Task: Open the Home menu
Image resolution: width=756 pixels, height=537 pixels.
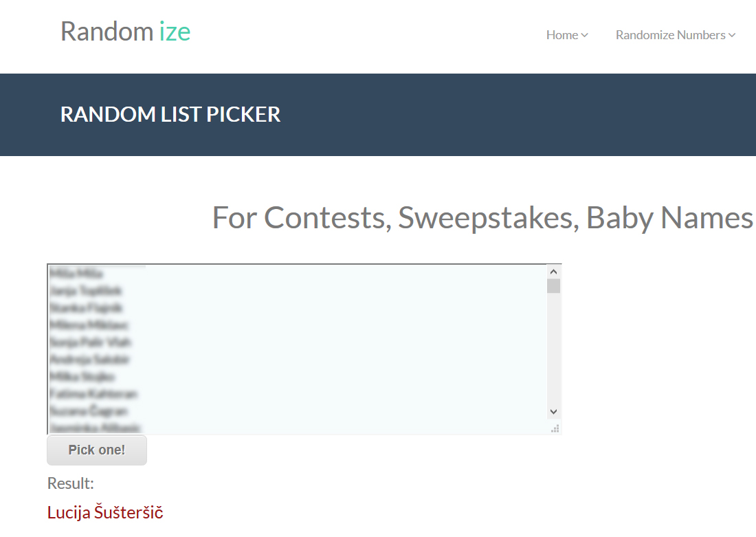Action: [567, 35]
